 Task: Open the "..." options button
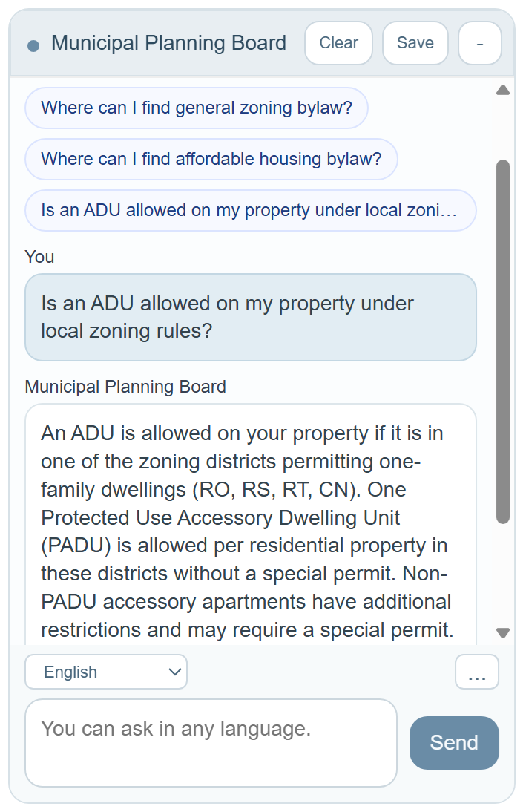[477, 672]
